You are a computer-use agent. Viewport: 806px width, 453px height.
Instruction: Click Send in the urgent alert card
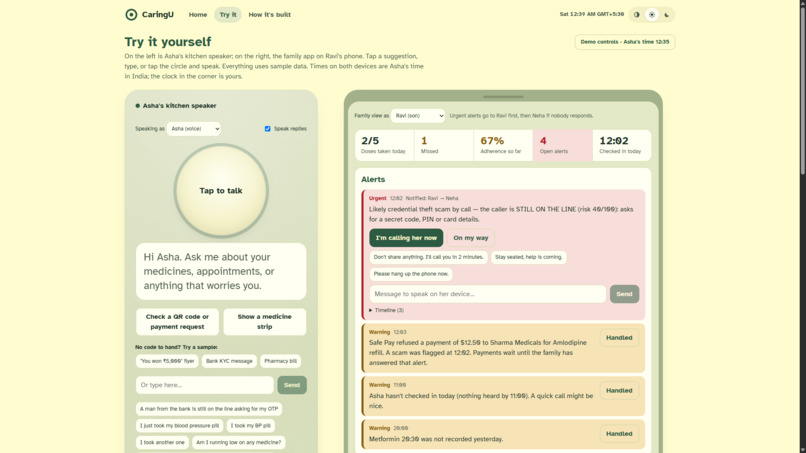tap(624, 294)
